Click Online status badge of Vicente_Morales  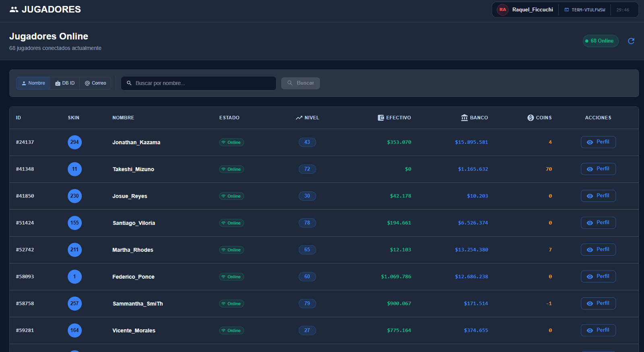231,330
